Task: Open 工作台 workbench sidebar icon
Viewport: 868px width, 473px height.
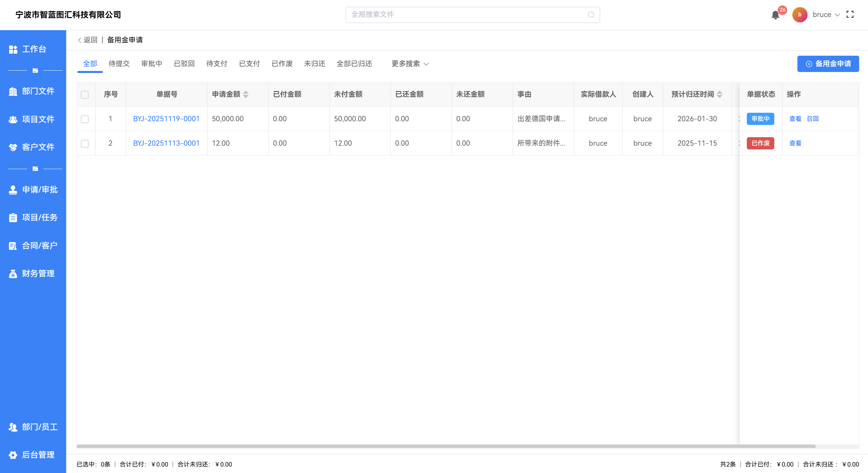Action: [x=13, y=49]
